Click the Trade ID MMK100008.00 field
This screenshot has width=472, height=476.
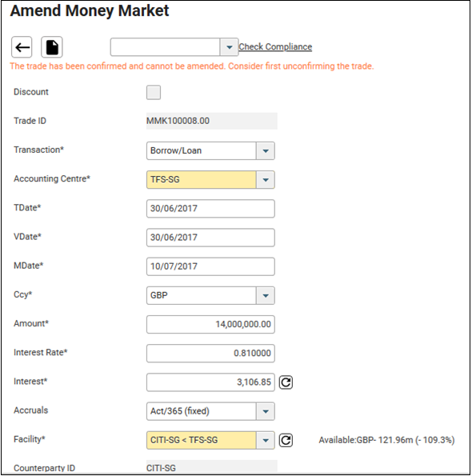pyautogui.click(x=212, y=121)
